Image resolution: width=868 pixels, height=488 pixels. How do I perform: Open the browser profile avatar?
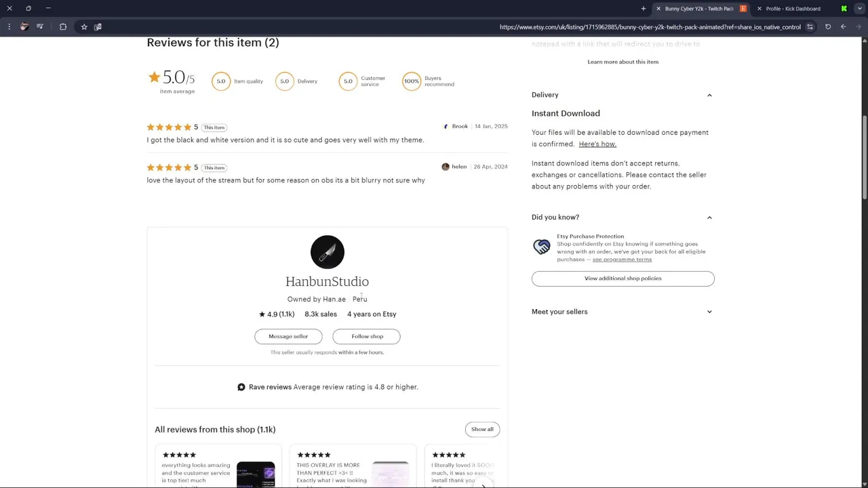(x=24, y=27)
